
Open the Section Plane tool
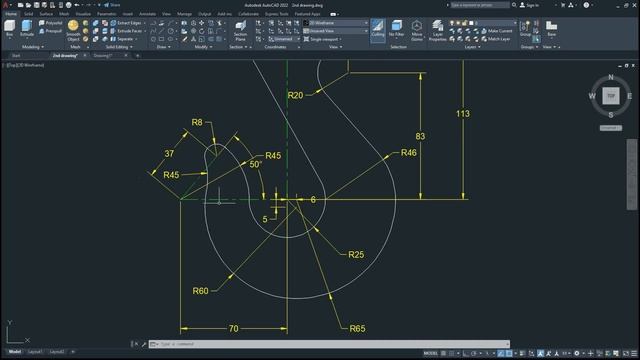pyautogui.click(x=240, y=31)
